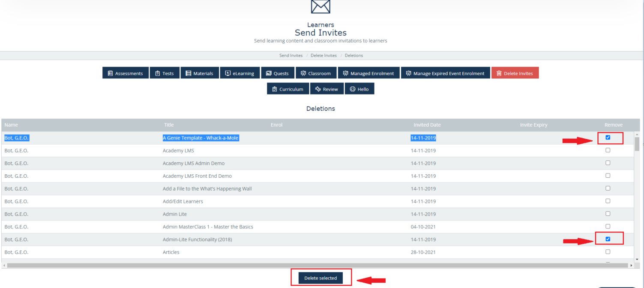Open the Send Invites breadcrumb link
This screenshot has width=644, height=288.
pos(291,55)
